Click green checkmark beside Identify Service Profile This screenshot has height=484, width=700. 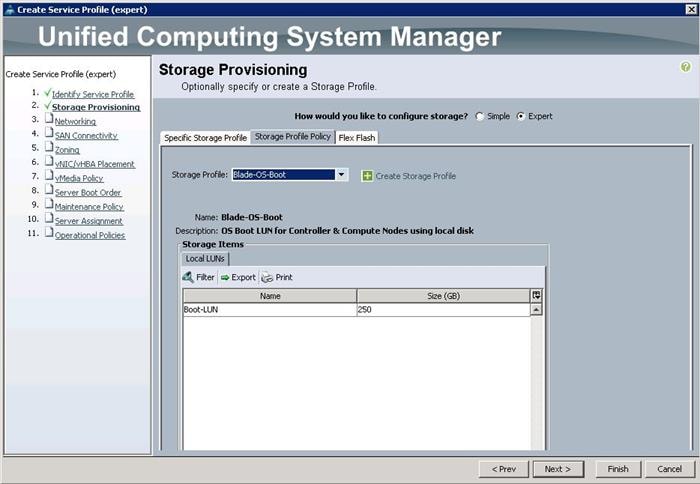click(x=48, y=93)
